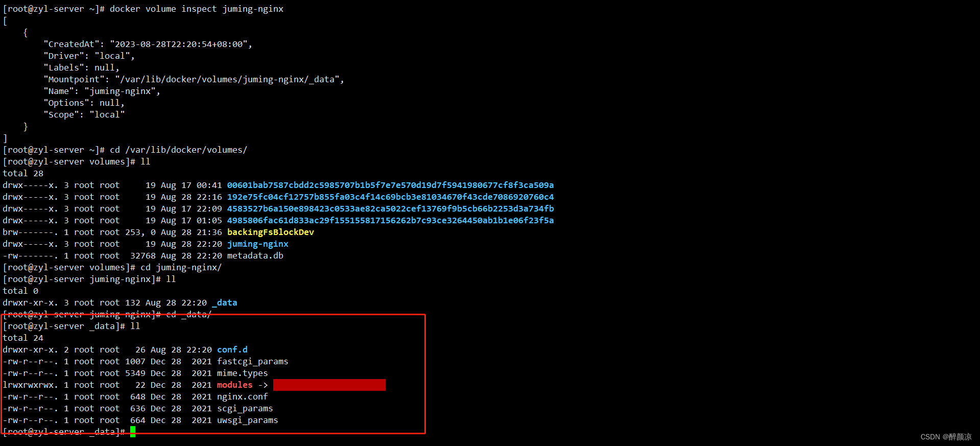Click the size 1007 of fastcgi_params
The image size is (980, 446).
coord(135,361)
